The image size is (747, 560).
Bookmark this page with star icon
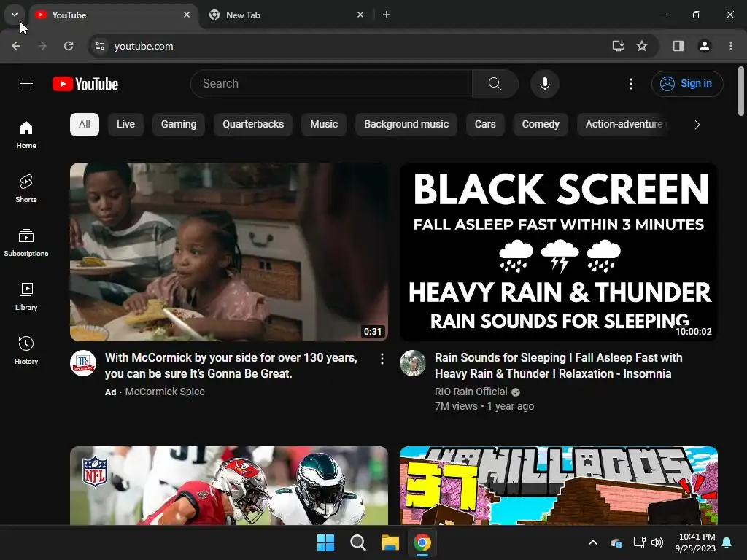coord(642,46)
